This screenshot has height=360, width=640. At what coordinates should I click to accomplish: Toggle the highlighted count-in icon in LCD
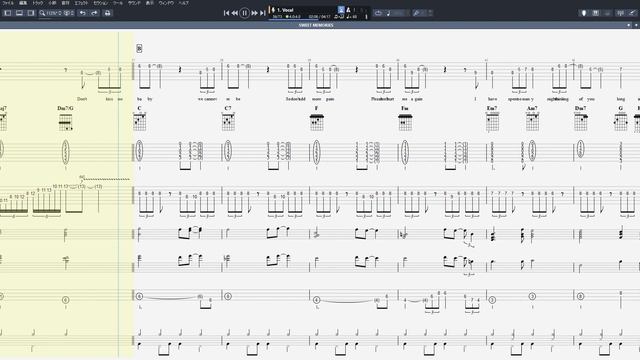click(x=341, y=9)
